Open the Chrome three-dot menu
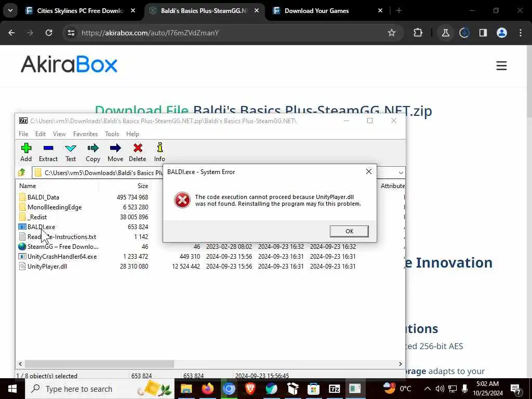The image size is (532, 399). click(521, 33)
